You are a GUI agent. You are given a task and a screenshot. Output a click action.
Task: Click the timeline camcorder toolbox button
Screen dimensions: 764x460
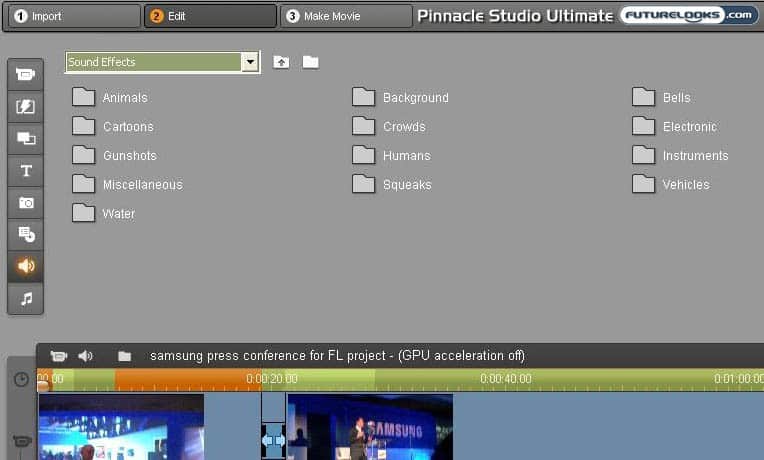[x=59, y=356]
